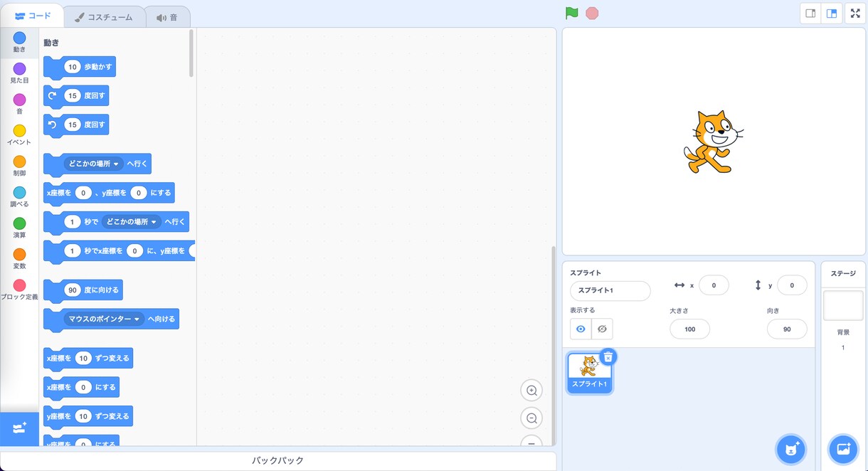Screen dimensions: 868x471
Task: Open the add extension button
Action: click(19, 428)
